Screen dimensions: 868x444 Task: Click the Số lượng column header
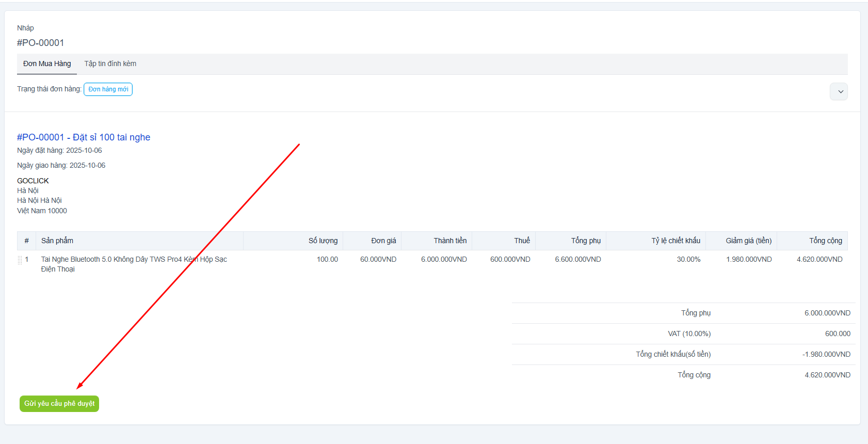(x=323, y=241)
